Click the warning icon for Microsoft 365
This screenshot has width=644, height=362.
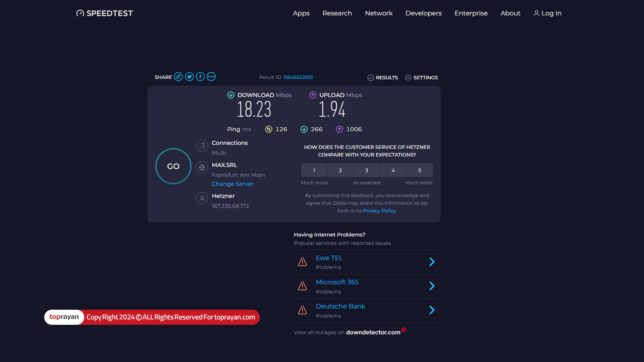[303, 286]
